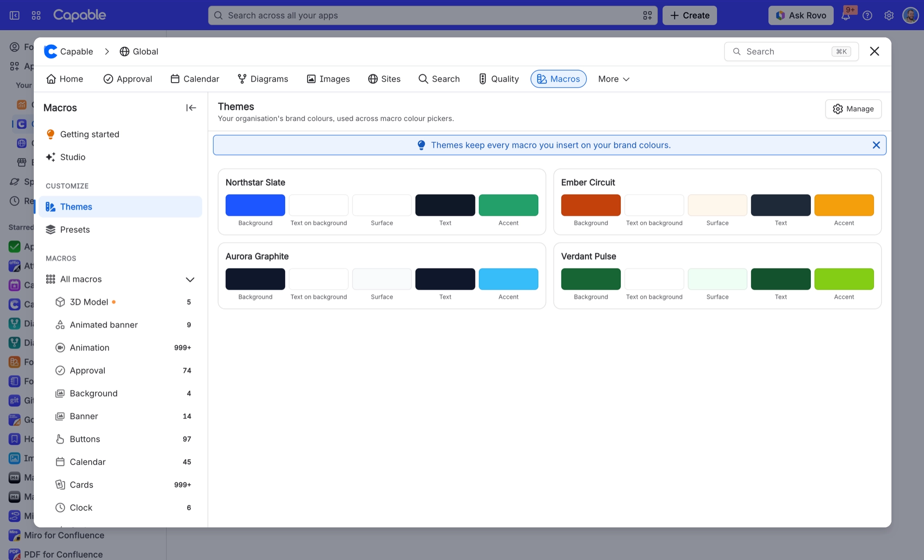Click Search across all your apps field
The height and width of the screenshot is (560, 924).
433,15
